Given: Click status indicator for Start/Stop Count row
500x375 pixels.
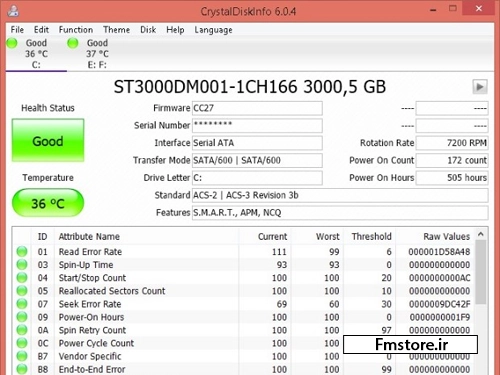Looking at the screenshot, I should 22,277.
